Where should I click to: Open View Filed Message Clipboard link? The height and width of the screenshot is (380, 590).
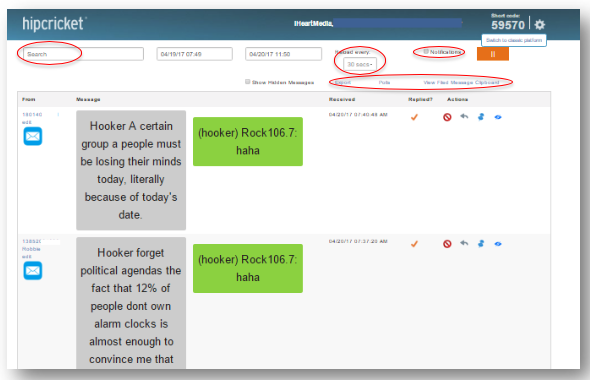point(461,82)
